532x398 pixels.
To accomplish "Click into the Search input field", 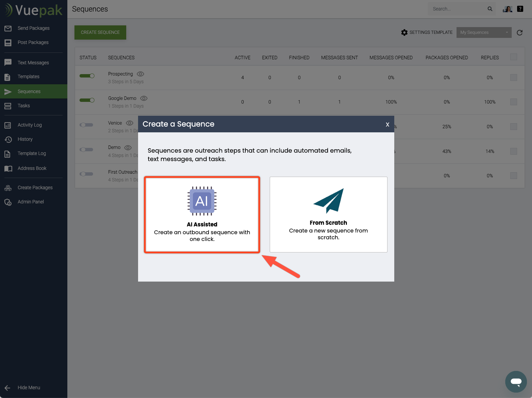I will (x=457, y=9).
